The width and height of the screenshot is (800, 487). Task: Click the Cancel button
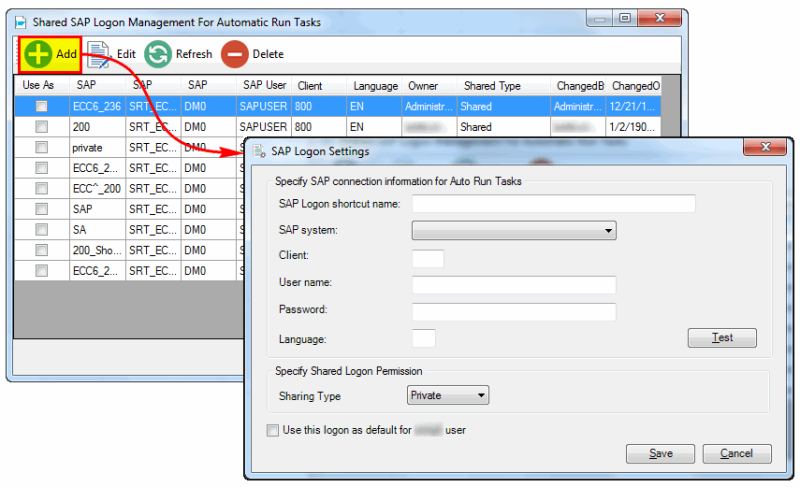736,453
